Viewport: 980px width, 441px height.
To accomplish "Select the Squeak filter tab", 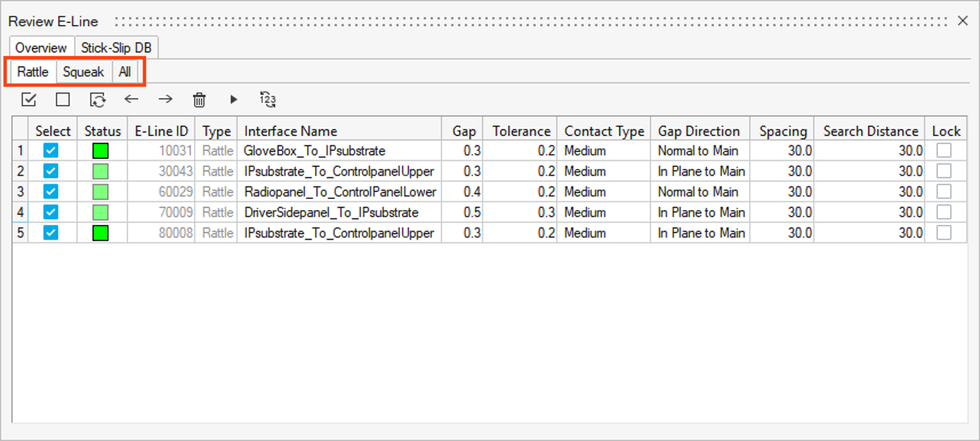I will pos(83,72).
